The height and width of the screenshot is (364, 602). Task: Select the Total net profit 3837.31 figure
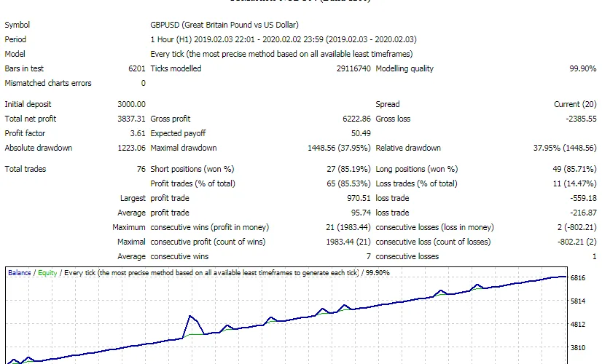(131, 119)
